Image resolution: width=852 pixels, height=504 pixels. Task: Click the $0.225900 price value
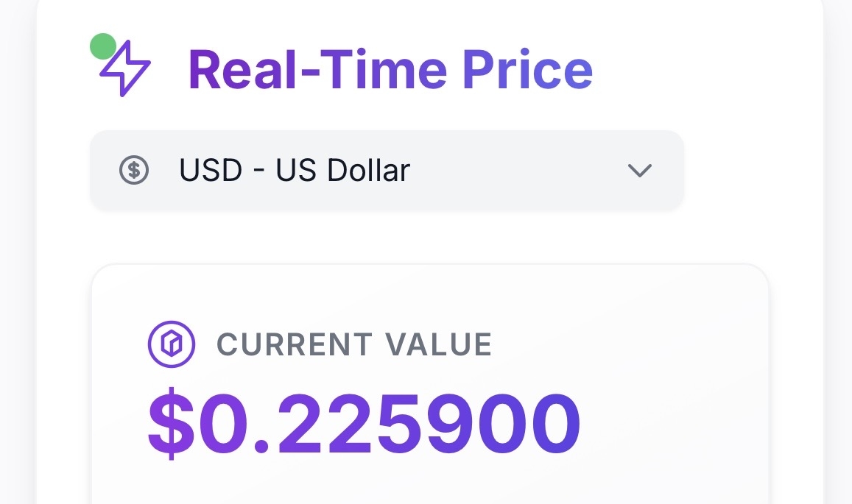click(365, 425)
